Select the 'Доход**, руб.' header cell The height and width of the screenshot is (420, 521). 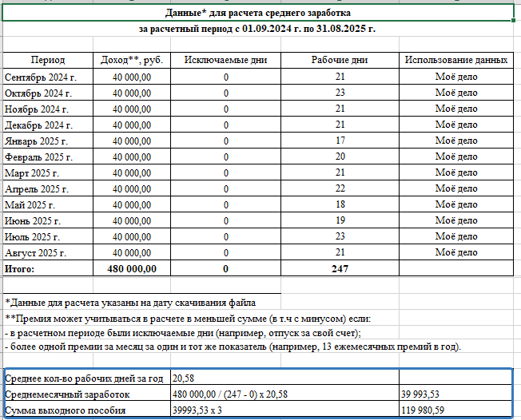(132, 60)
